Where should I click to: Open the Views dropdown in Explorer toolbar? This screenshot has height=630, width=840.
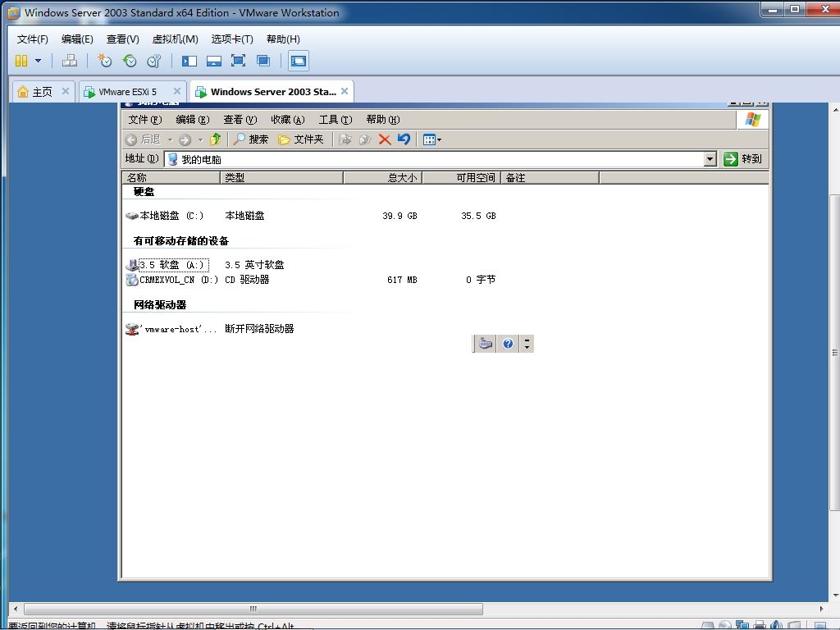pos(431,139)
